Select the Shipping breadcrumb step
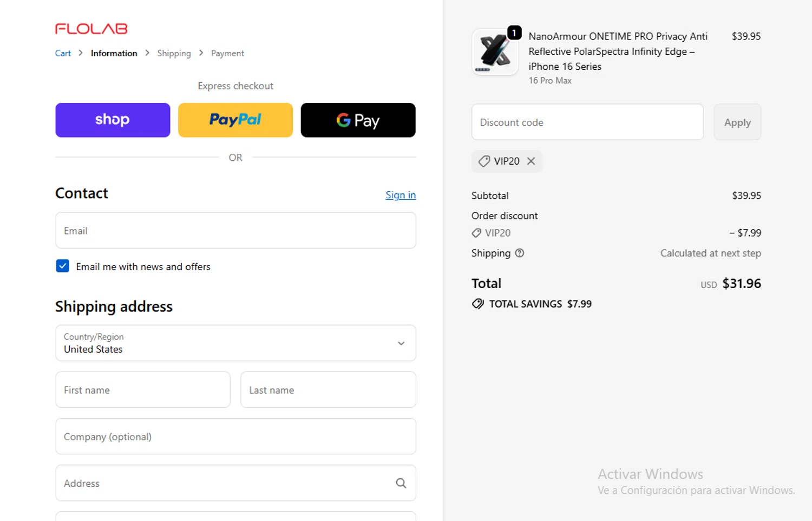 click(174, 53)
